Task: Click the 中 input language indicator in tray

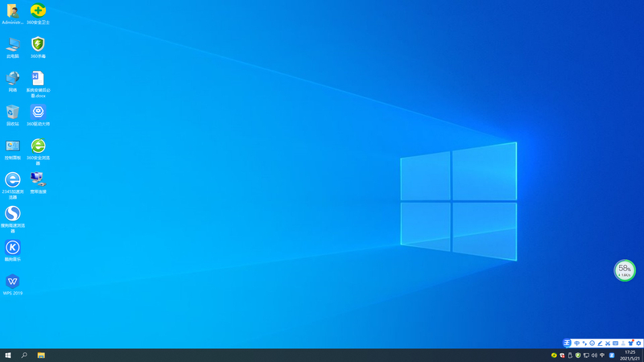Action: click(602, 356)
